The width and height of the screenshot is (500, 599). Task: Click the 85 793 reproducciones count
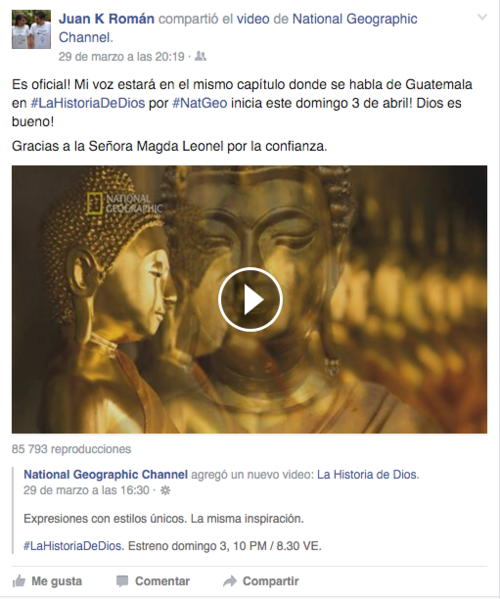coord(71,449)
